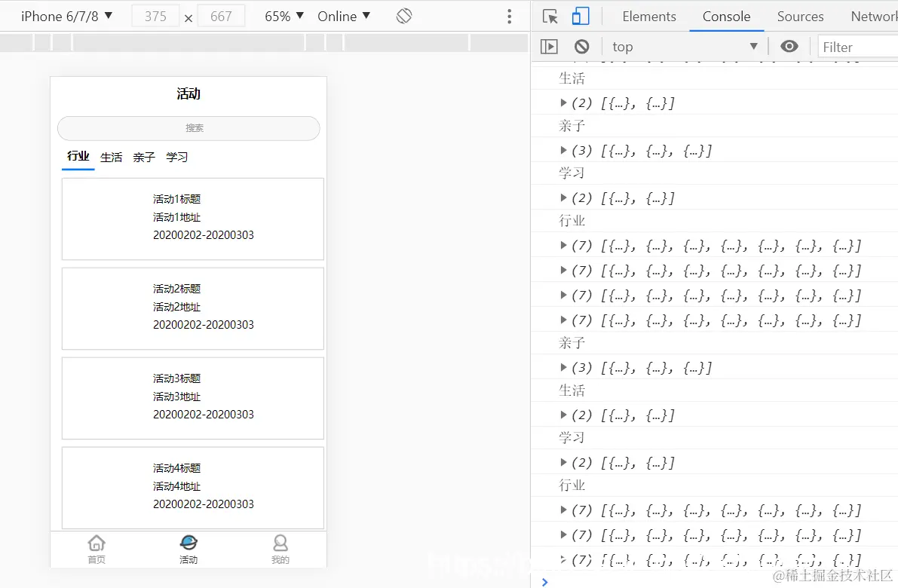898x588 pixels.
Task: Show the console sidebar icon
Action: [x=549, y=47]
